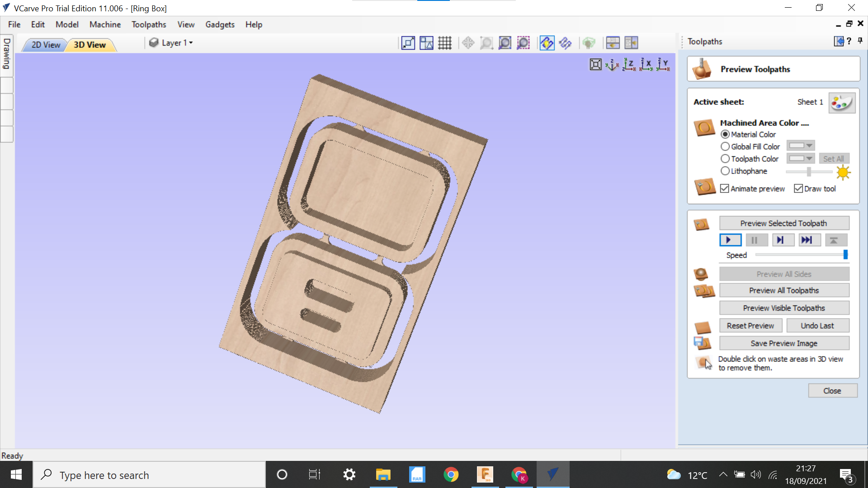
Task: Toggle 2D toolpath preview with lightbulb
Action: coord(547,43)
